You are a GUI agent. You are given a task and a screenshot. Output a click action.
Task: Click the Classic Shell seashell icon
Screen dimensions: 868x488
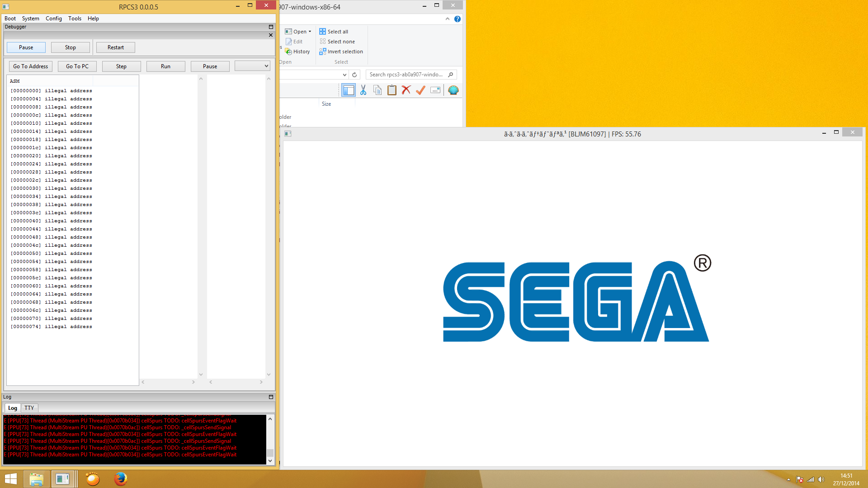click(453, 90)
